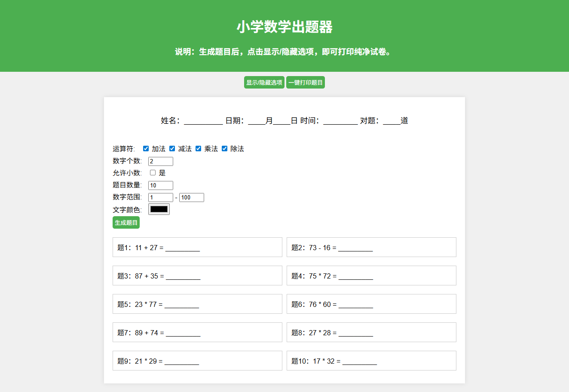569x392 pixels.
Task: Select the question box for 题6
Action: click(x=371, y=304)
